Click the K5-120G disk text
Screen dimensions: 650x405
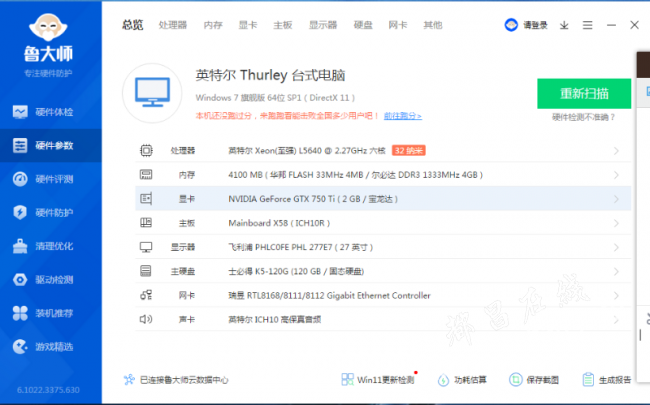(x=296, y=272)
